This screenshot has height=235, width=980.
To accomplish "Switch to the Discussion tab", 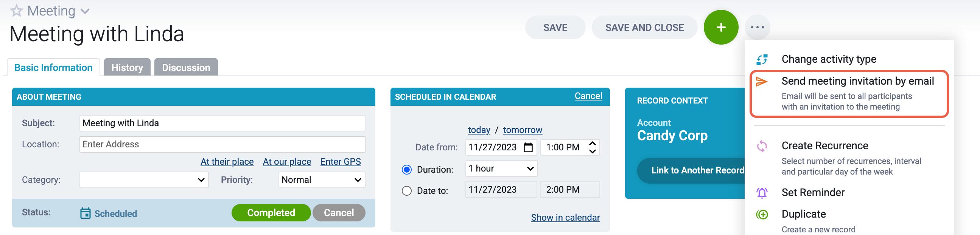I will point(186,67).
